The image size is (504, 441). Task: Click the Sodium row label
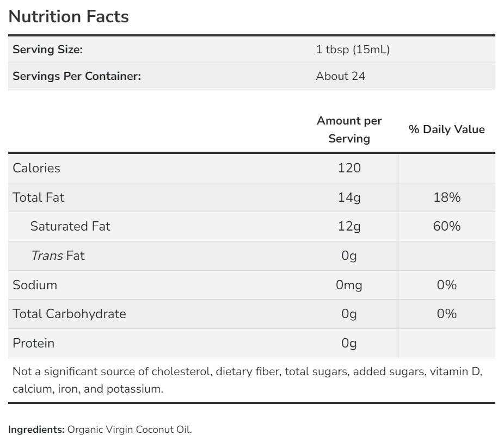click(35, 285)
